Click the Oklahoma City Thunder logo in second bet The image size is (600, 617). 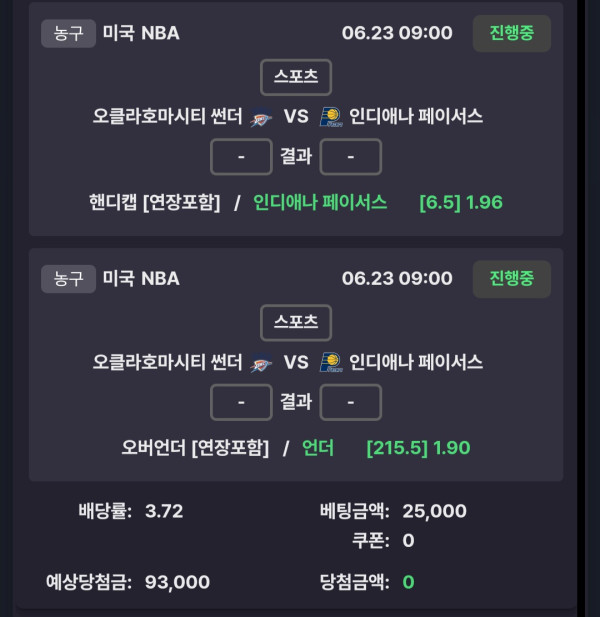[x=261, y=363]
